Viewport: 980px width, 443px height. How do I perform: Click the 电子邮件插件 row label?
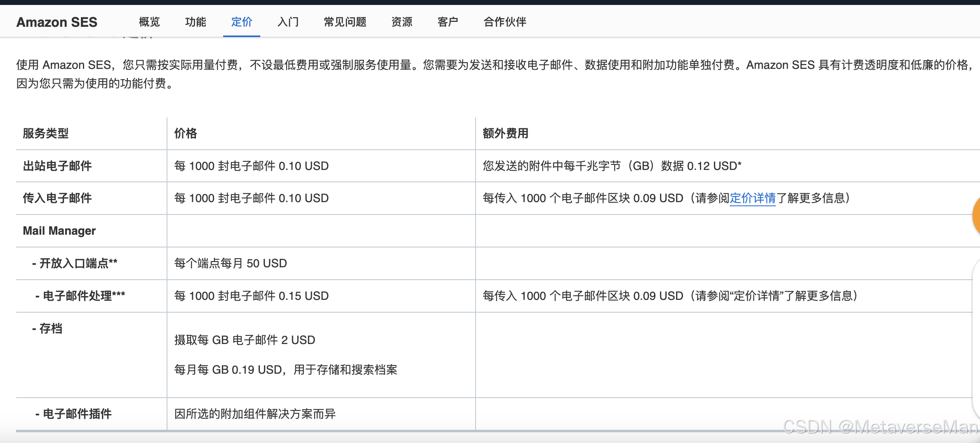[73, 414]
